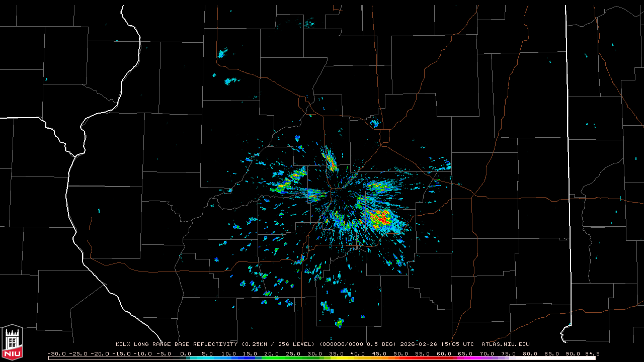This screenshot has height=362, width=644.
Task: Click the 2026-02-26 date stamp
Action: tap(419, 344)
